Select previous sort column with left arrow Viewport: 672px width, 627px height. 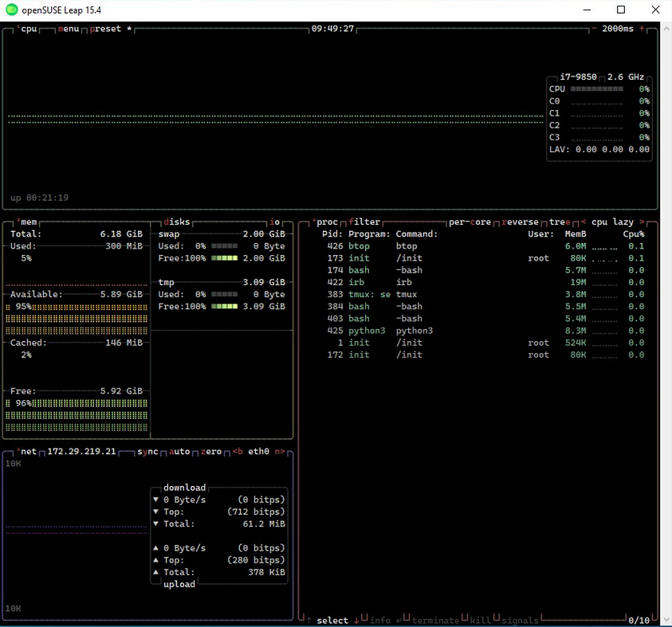point(584,221)
